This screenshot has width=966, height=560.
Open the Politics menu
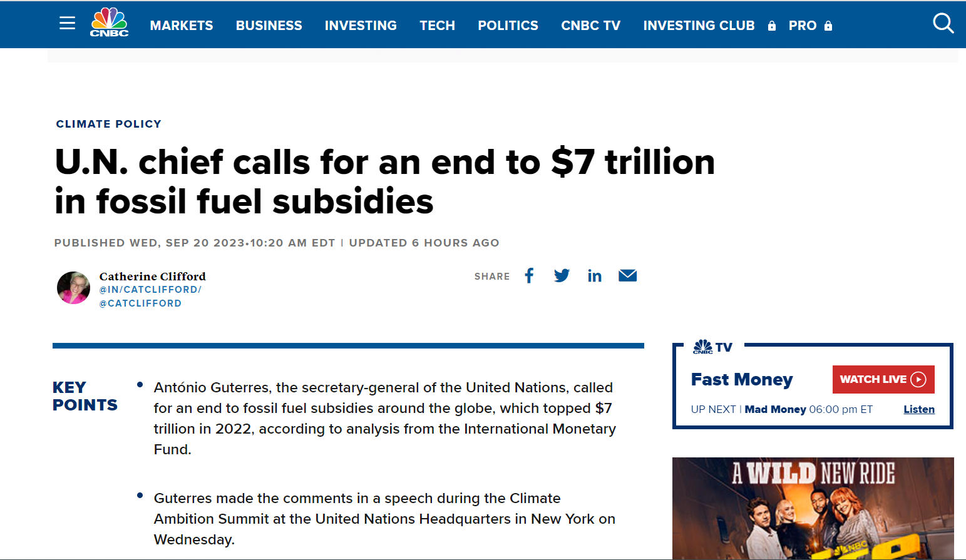508,26
